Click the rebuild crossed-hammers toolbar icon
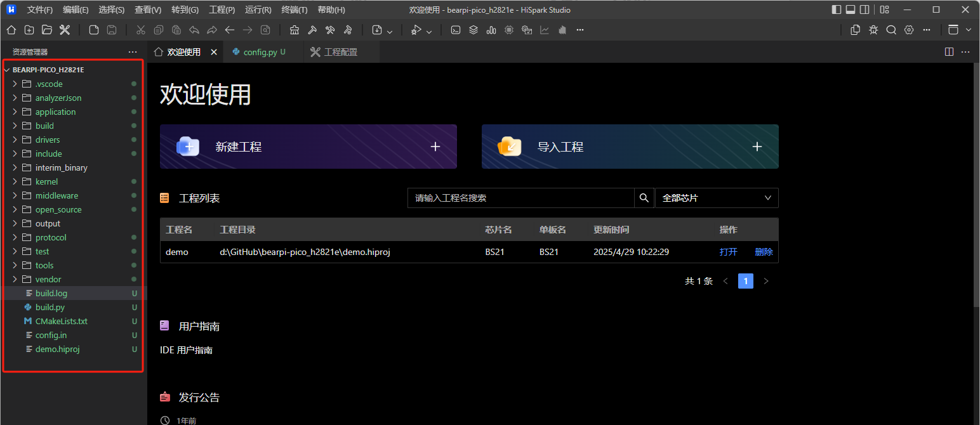Image resolution: width=980 pixels, height=425 pixels. pos(330,30)
